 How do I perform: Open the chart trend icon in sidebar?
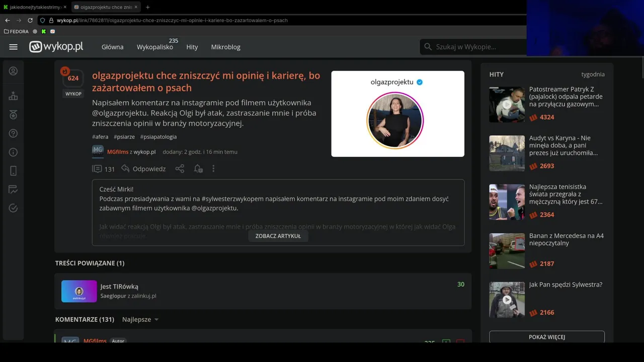14,190
